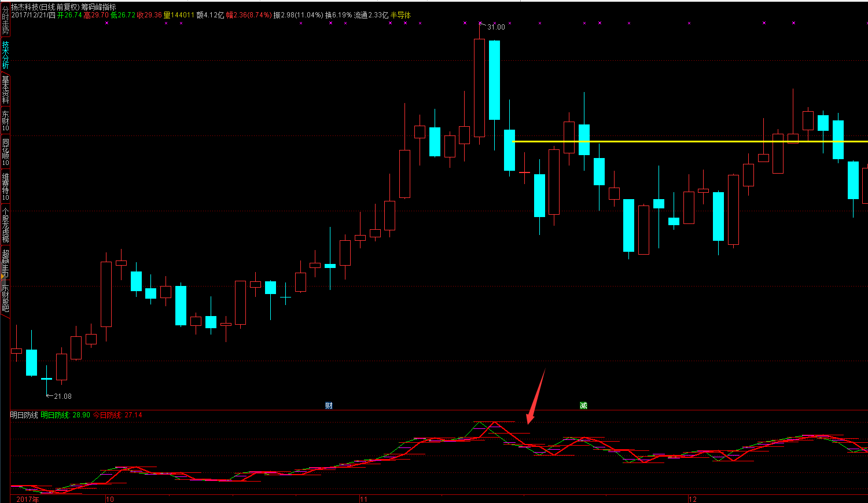Select the 技术分析 side tab
The image size is (868, 503).
pyautogui.click(x=5, y=55)
